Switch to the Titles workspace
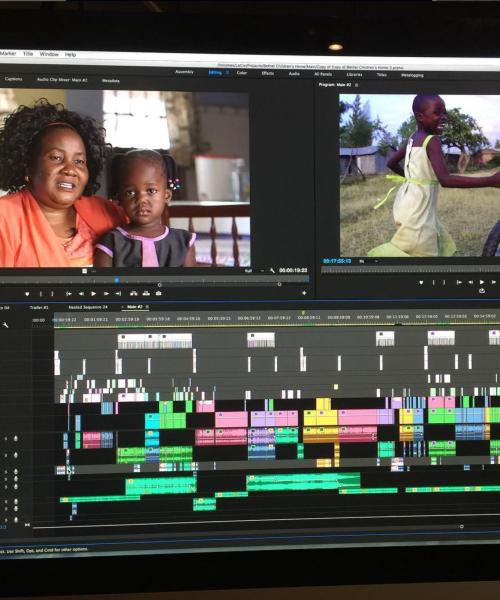The width and height of the screenshot is (500, 600). [x=382, y=75]
